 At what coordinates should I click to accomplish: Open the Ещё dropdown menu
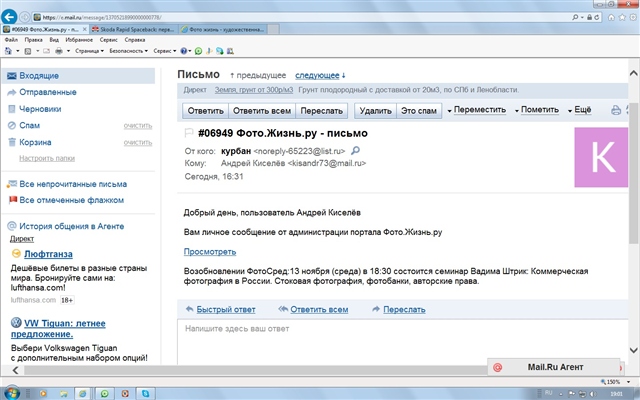tap(580, 110)
